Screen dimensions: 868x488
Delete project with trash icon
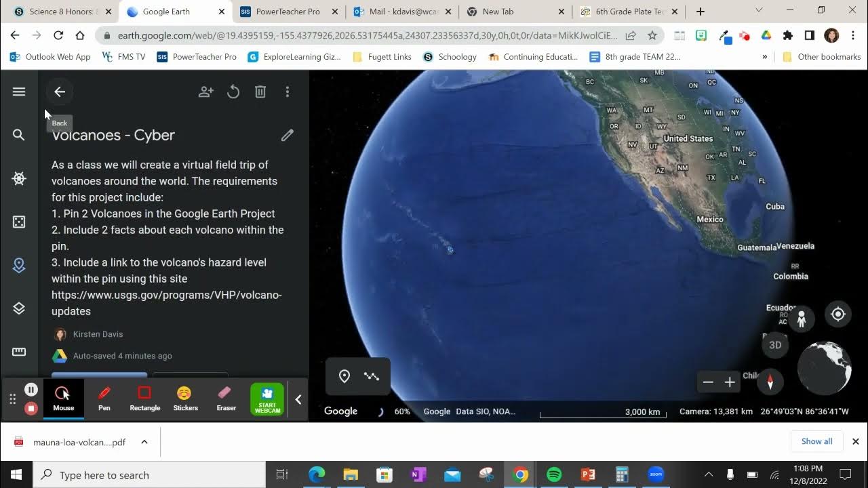pyautogui.click(x=260, y=91)
